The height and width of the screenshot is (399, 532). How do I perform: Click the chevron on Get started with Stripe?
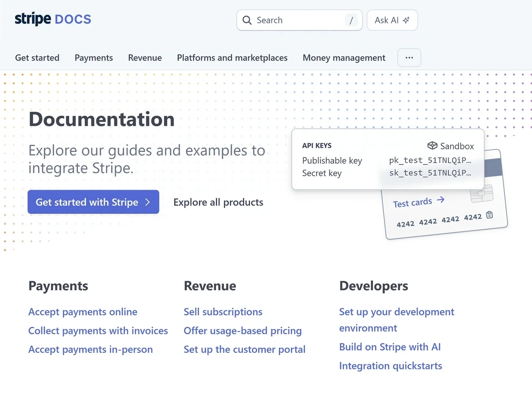(x=148, y=202)
